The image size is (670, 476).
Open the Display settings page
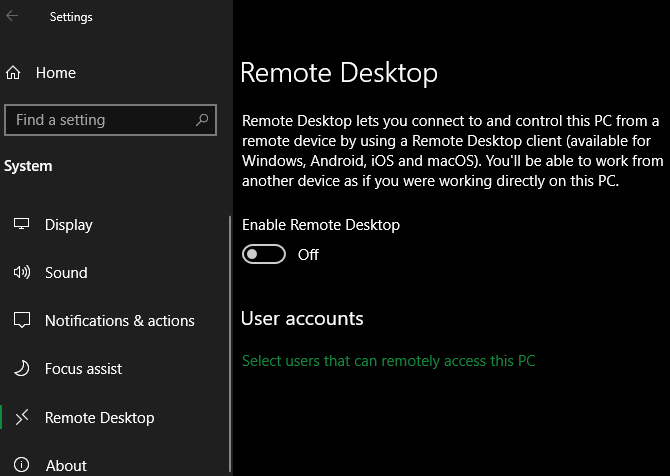point(68,225)
